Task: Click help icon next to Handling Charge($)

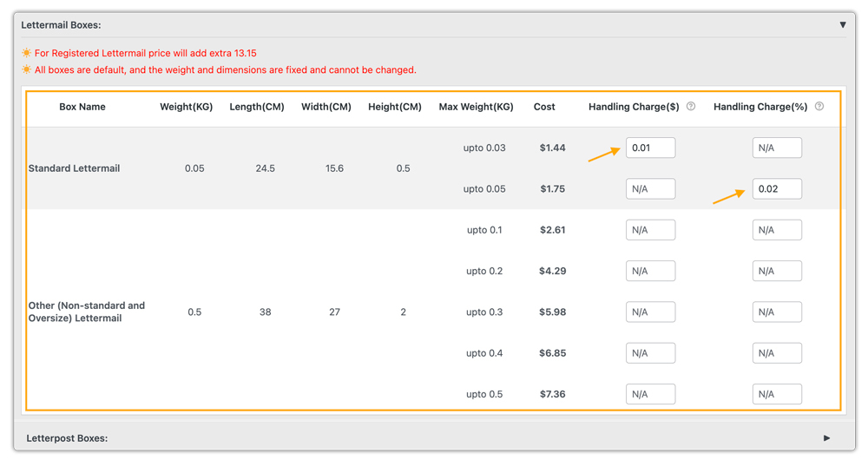Action: (691, 107)
